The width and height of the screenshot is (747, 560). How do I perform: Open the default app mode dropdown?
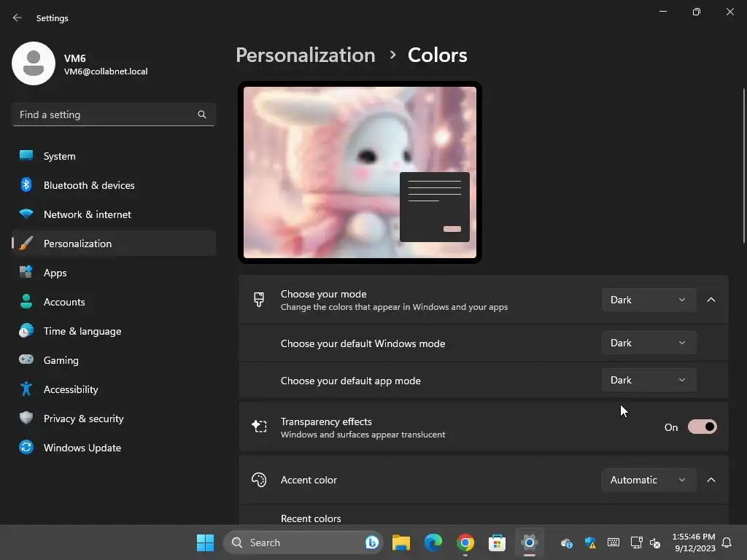click(x=649, y=380)
